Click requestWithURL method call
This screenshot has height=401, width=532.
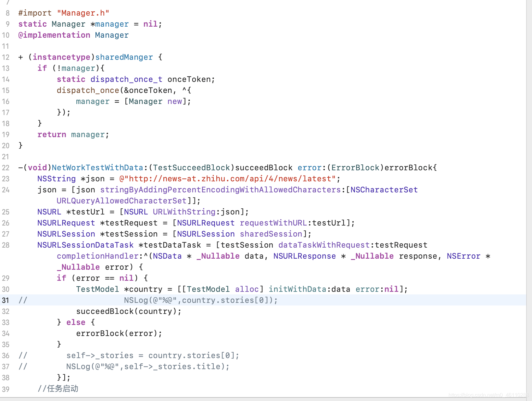click(273, 223)
